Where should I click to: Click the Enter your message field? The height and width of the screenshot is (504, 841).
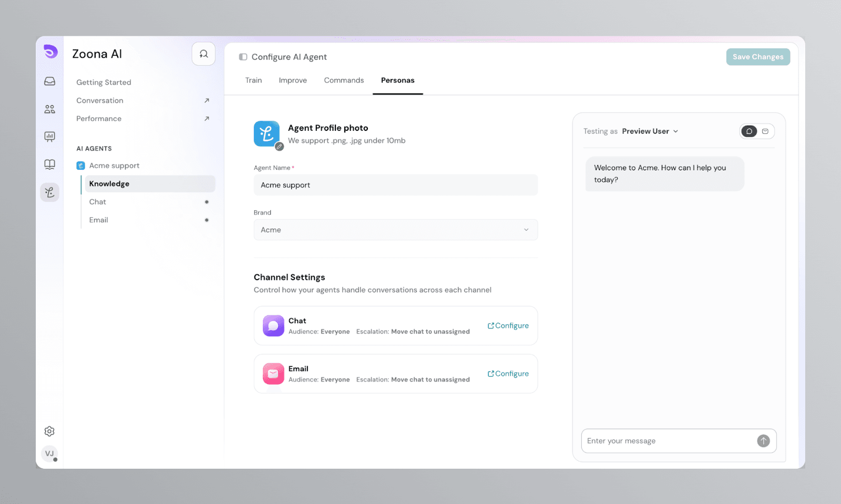click(668, 441)
